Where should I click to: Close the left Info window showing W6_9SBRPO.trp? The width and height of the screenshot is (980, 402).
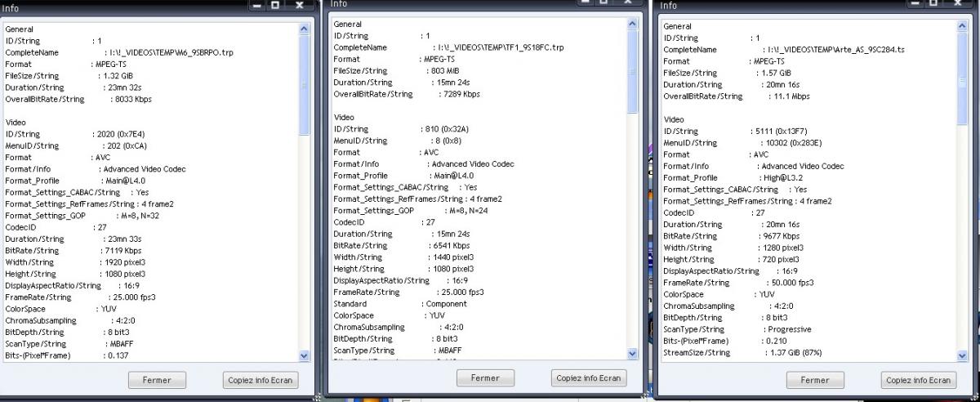click(x=301, y=5)
